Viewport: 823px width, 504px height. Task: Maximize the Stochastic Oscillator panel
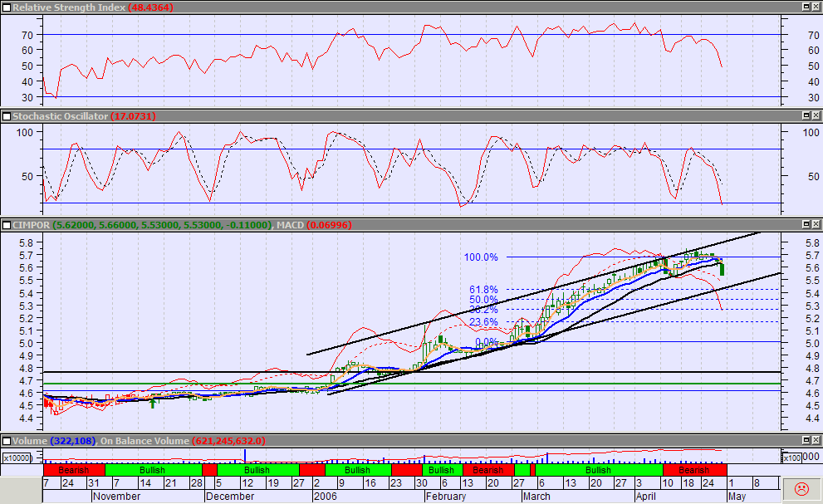click(805, 116)
